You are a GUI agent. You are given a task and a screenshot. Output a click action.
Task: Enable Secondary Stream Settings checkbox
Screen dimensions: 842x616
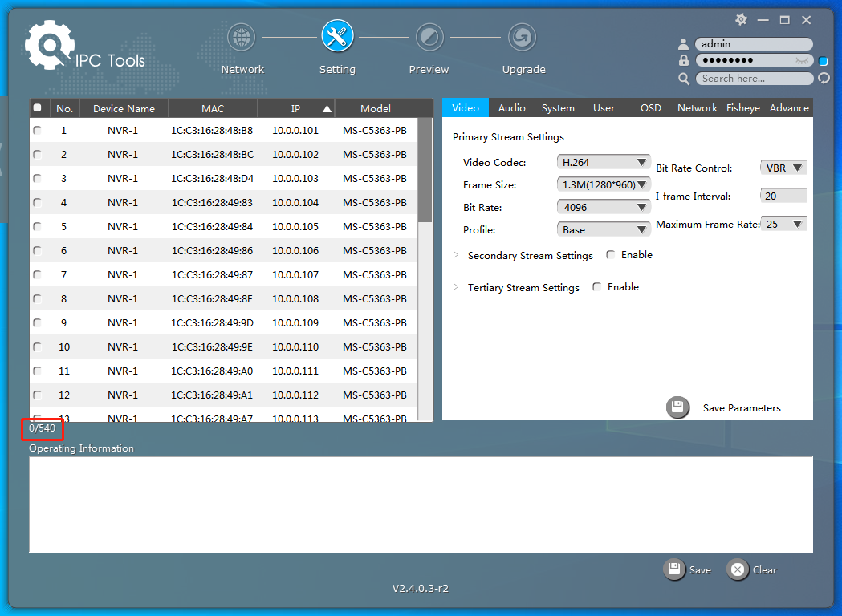point(611,255)
